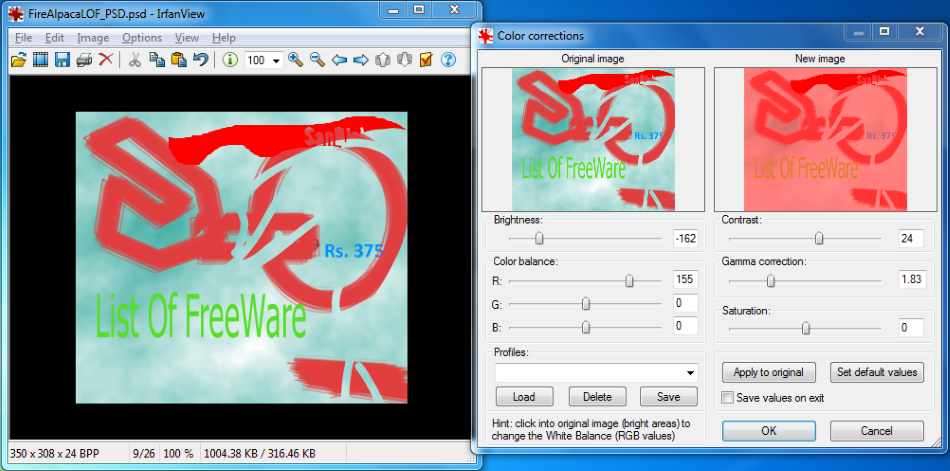The image size is (950, 471).
Task: Click the Original image preview thumbnail
Action: tap(593, 139)
